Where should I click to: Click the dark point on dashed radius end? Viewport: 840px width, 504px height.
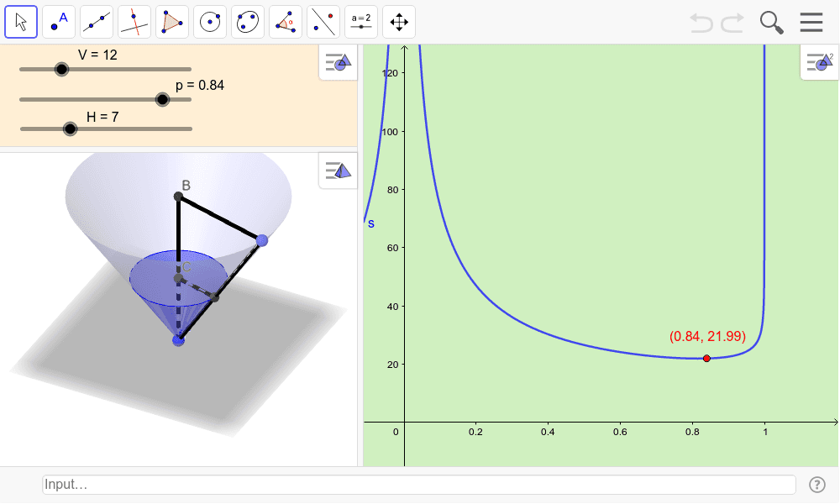click(x=214, y=298)
